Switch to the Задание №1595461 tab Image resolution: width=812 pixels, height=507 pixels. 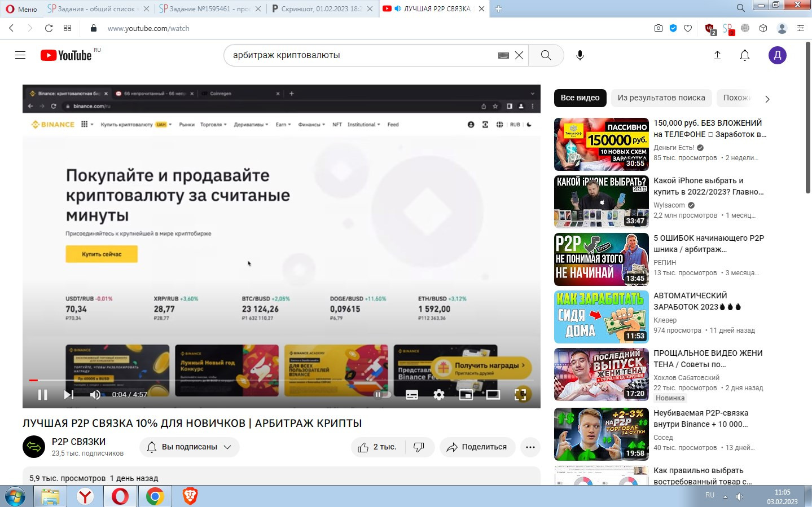click(x=210, y=8)
